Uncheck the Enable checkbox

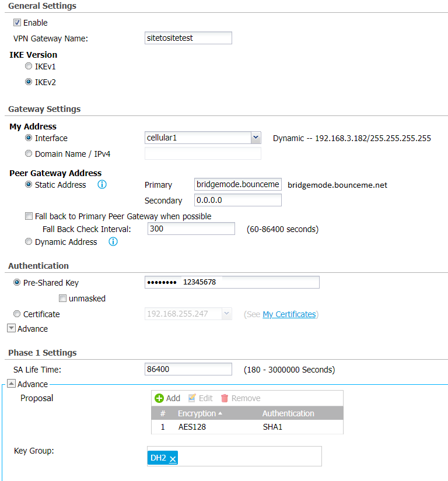17,23
